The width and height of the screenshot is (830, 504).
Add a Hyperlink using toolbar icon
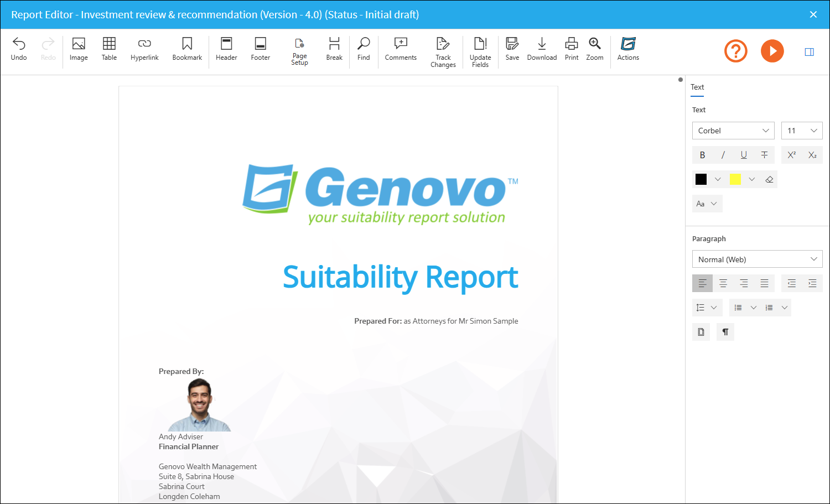[144, 49]
